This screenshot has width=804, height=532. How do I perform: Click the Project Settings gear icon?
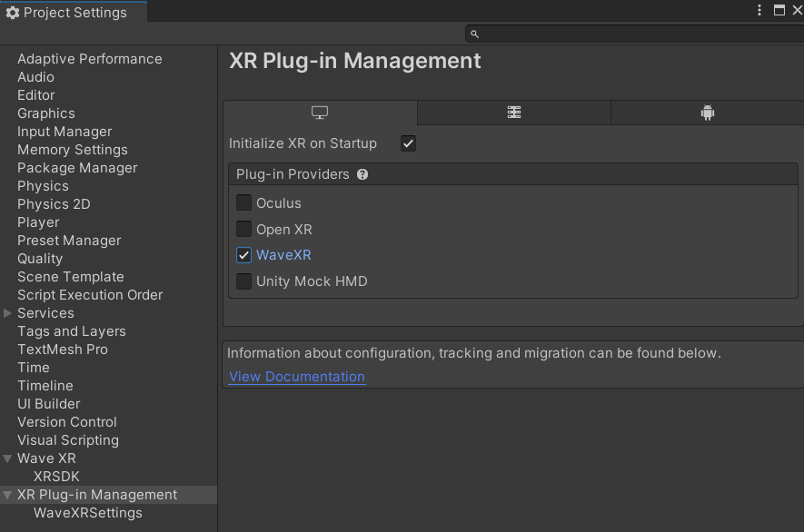coord(11,12)
